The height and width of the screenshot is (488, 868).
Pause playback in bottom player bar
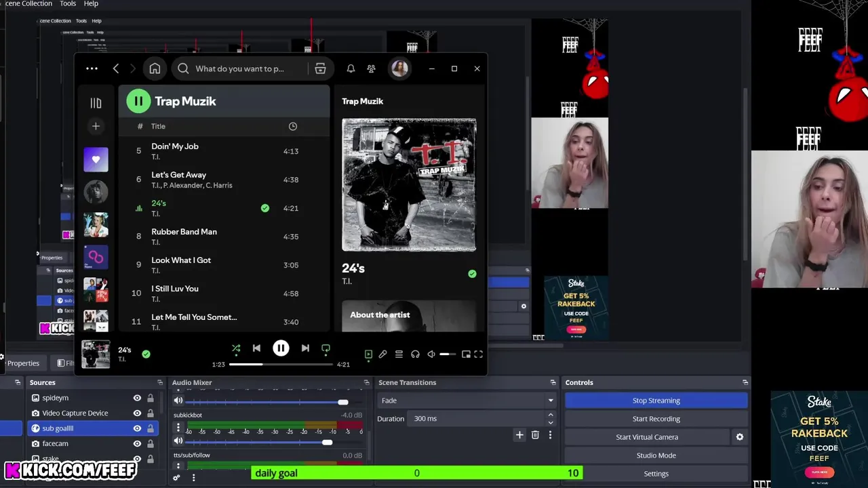click(281, 348)
